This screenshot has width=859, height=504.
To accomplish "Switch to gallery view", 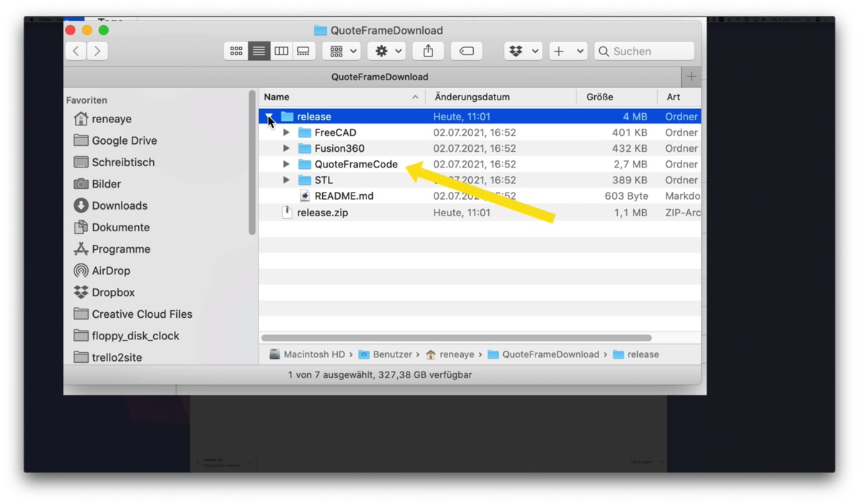I will pyautogui.click(x=304, y=51).
